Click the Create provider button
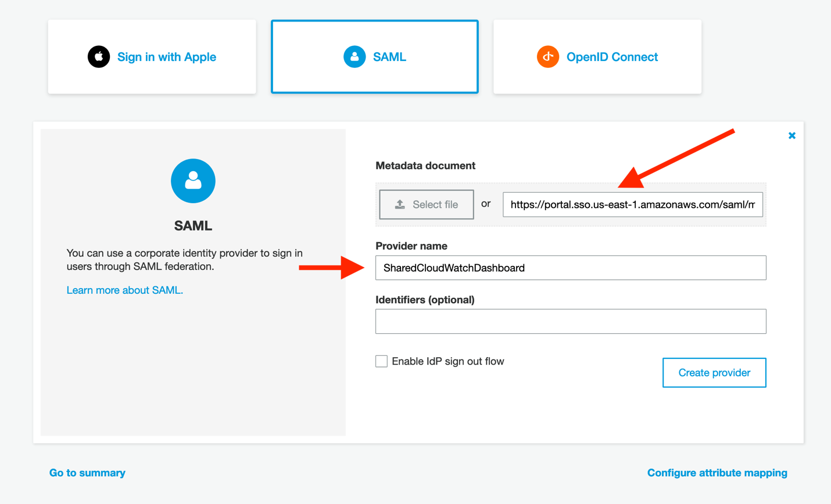Image resolution: width=831 pixels, height=504 pixels. pos(714,372)
